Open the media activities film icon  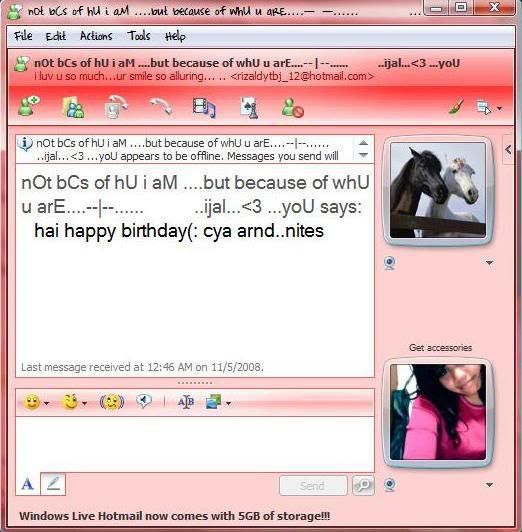point(204,108)
